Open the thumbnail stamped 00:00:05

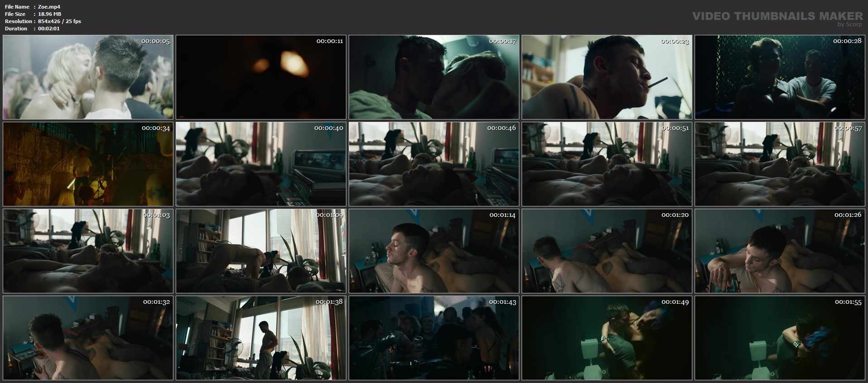point(88,77)
